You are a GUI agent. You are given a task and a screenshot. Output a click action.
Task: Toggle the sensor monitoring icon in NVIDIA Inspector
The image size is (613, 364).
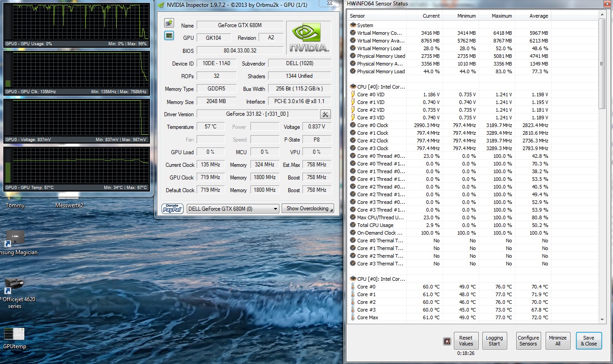coord(169,35)
